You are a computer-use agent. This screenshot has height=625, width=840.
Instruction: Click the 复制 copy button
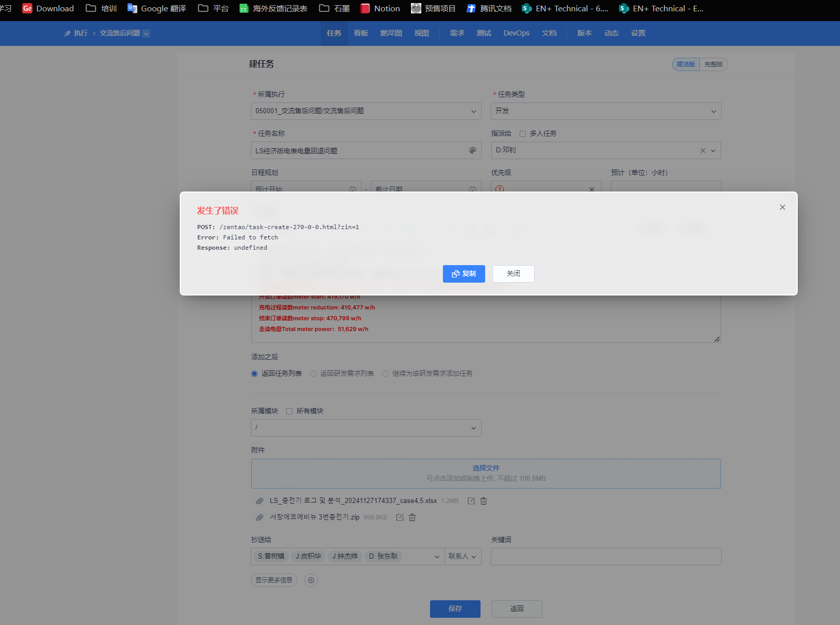[464, 274]
